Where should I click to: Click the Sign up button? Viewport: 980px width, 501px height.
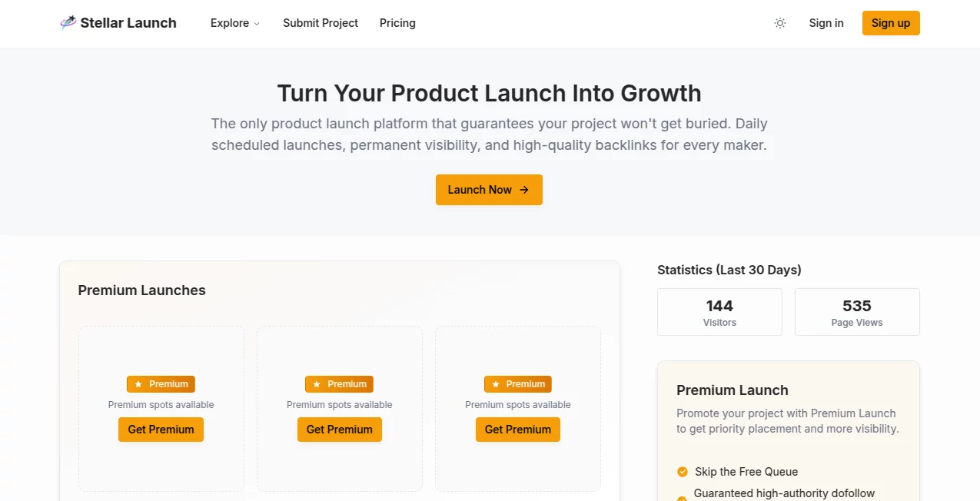click(x=891, y=23)
